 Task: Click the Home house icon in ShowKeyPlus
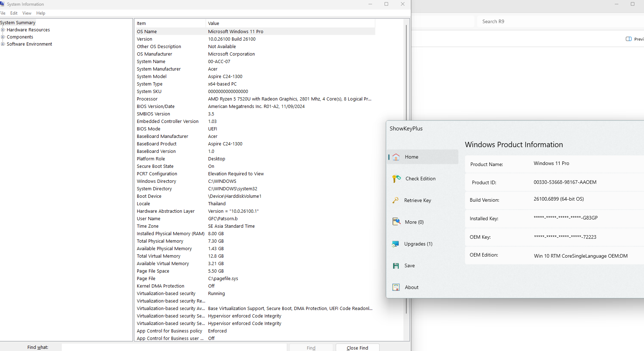pos(396,157)
